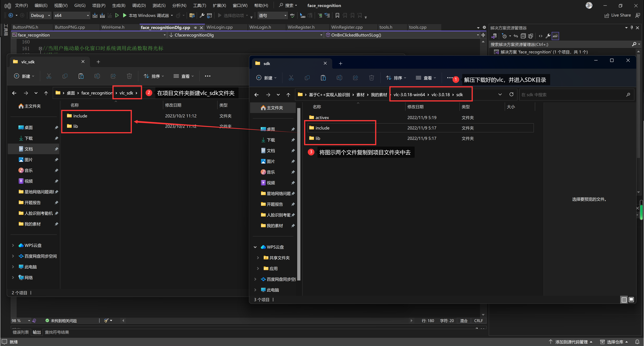Screen dimensions: 644x346
Task: Click notification bell in status bar
Action: 637,342
